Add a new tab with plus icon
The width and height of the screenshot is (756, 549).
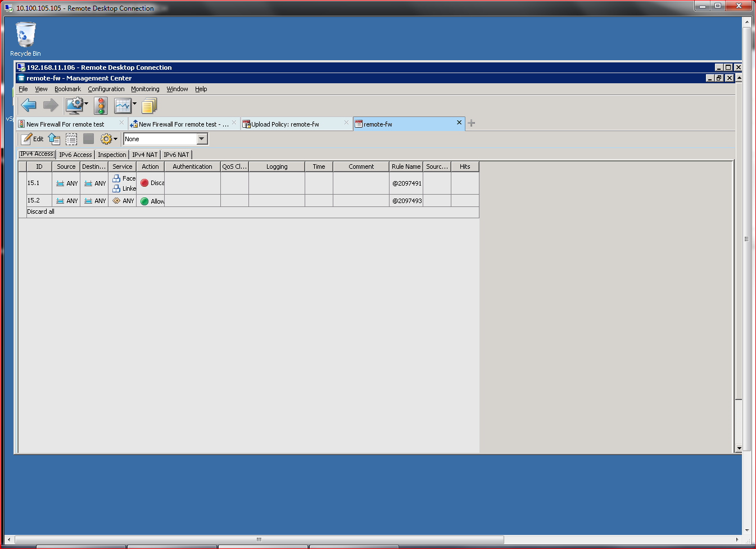tap(472, 123)
